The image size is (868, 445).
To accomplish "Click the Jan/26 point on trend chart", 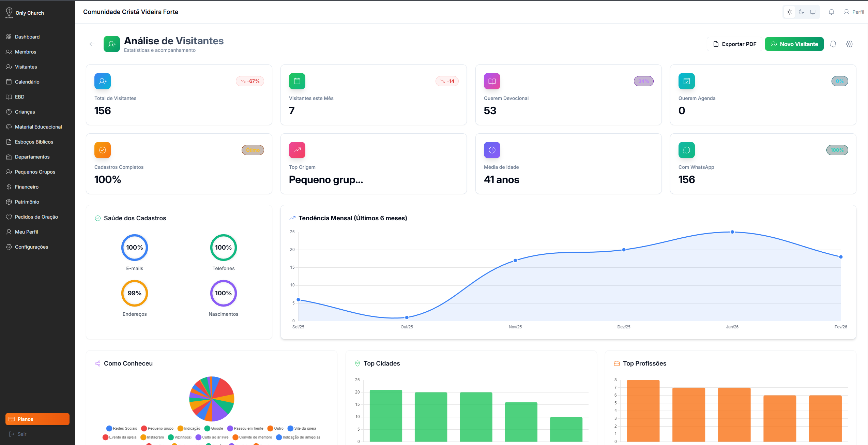I will [732, 232].
